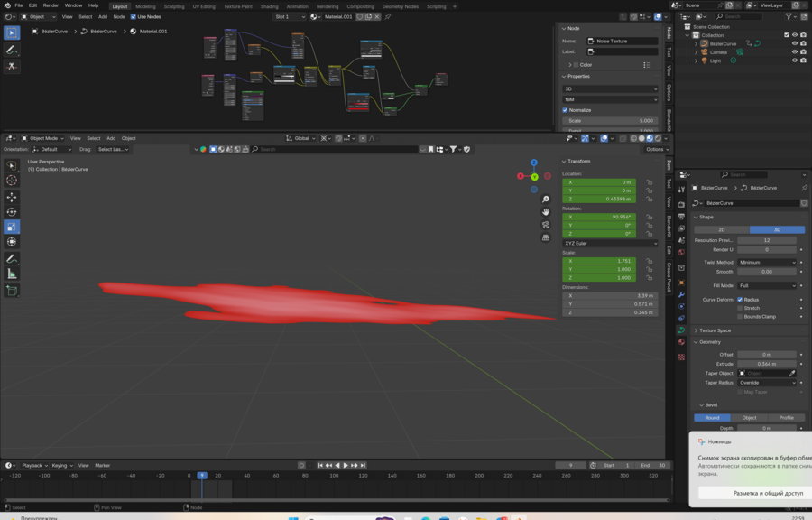Click Разметка и общий доступ button
Image resolution: width=812 pixels, height=520 pixels.
[768, 493]
